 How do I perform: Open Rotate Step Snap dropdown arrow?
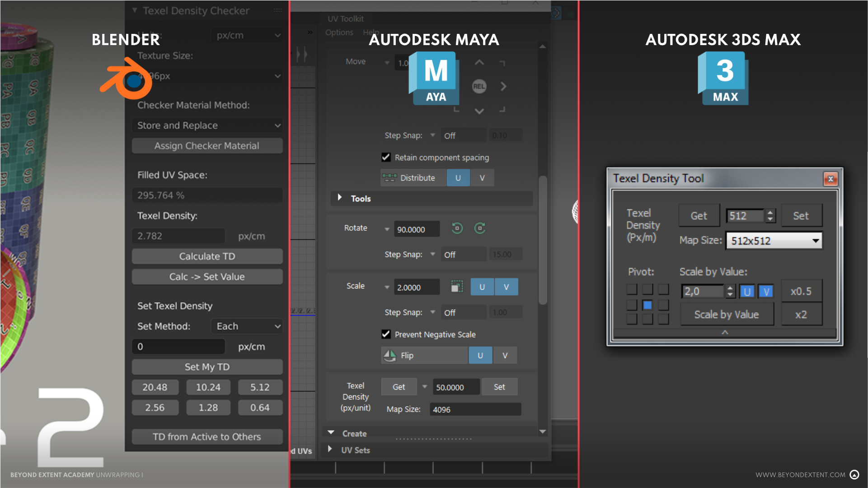click(x=432, y=254)
